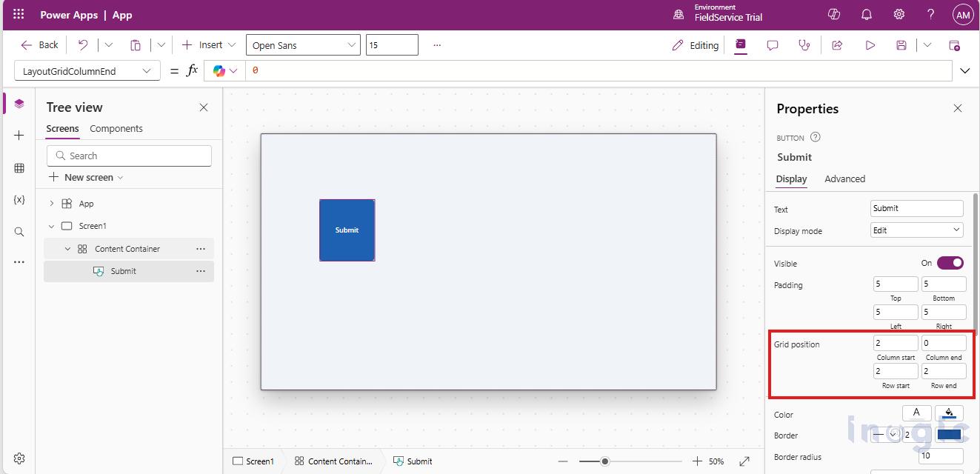The height and width of the screenshot is (474, 980).
Task: Open the Display mode dropdown
Action: [x=916, y=230]
